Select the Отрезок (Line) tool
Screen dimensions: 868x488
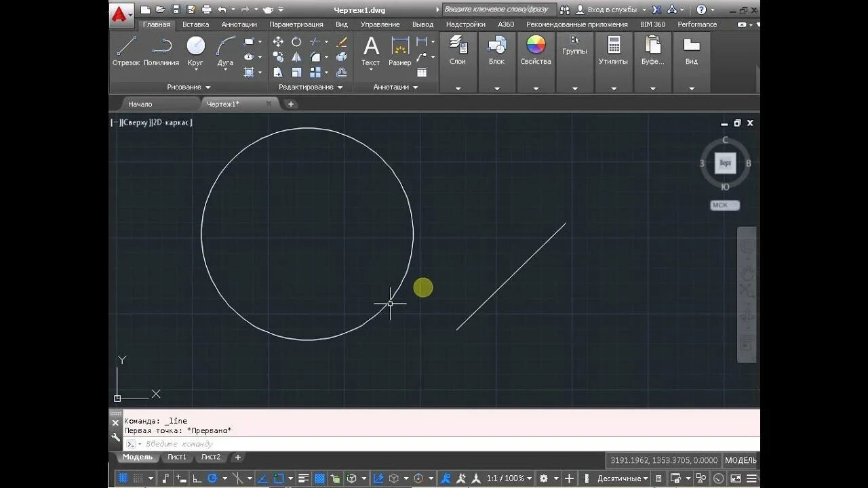pos(126,52)
